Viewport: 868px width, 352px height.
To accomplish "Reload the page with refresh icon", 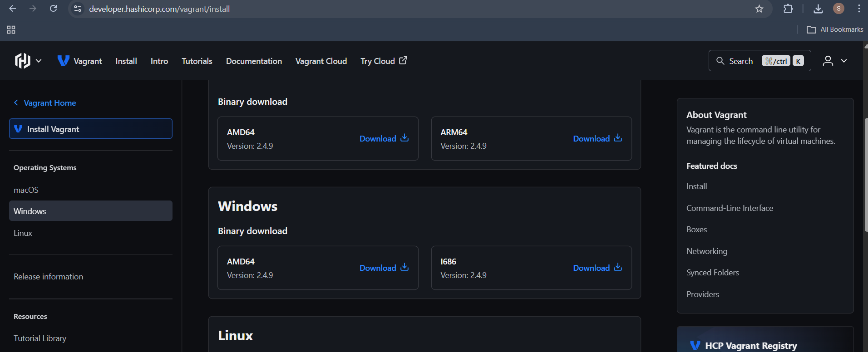I will click(x=53, y=9).
